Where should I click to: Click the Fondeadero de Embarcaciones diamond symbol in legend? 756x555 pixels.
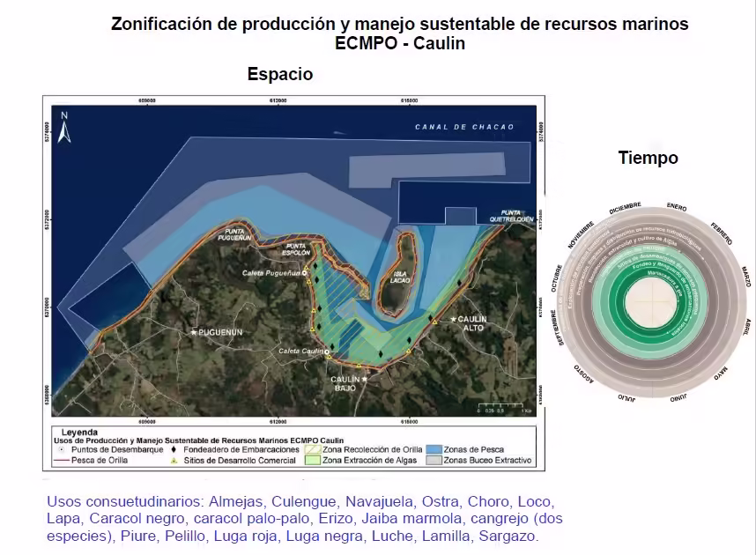(174, 449)
